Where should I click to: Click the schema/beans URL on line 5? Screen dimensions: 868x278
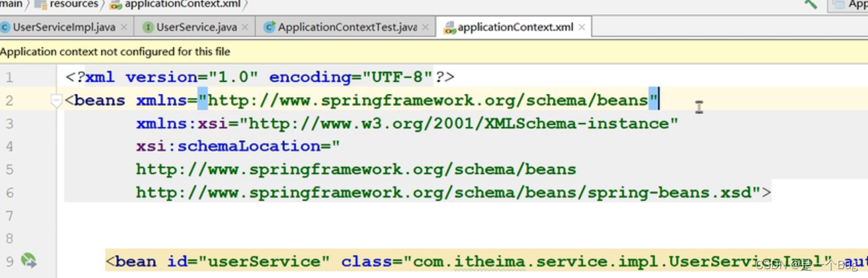(x=356, y=169)
